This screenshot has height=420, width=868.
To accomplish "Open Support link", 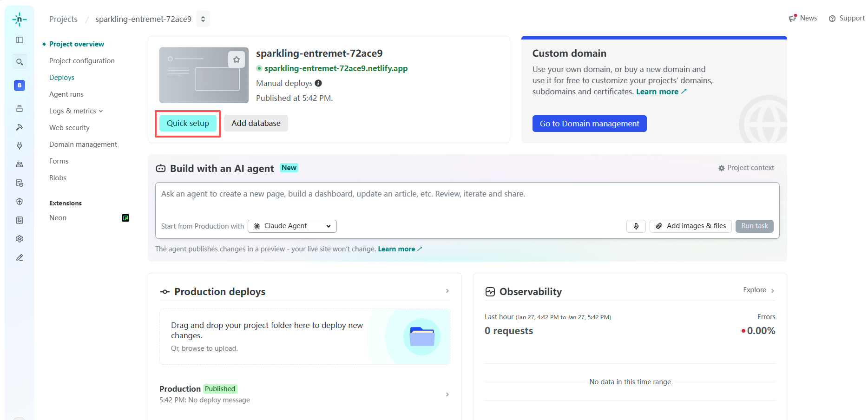I will click(847, 18).
